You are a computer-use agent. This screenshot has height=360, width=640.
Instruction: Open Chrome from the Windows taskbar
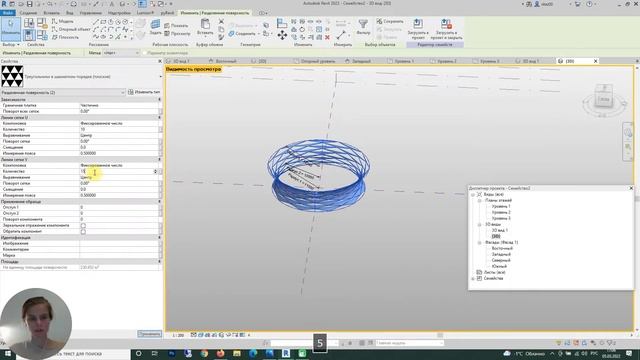click(204, 353)
